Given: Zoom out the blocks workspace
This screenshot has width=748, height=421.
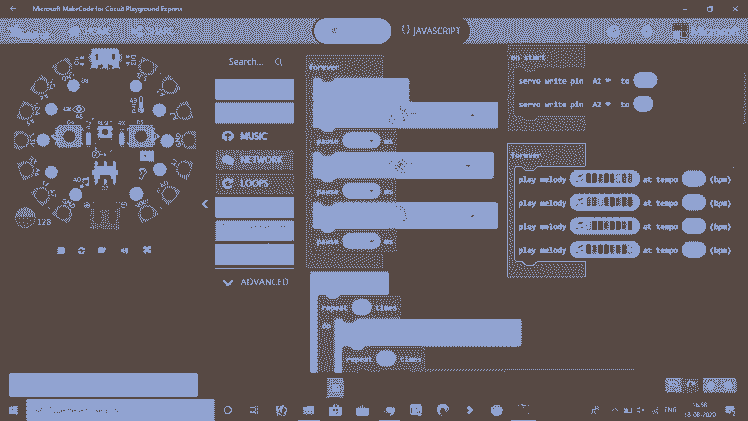Looking at the screenshot, I should click(x=711, y=385).
